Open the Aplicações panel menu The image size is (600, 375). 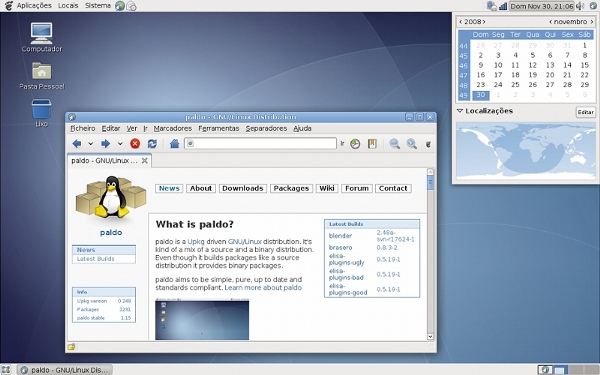coord(34,6)
